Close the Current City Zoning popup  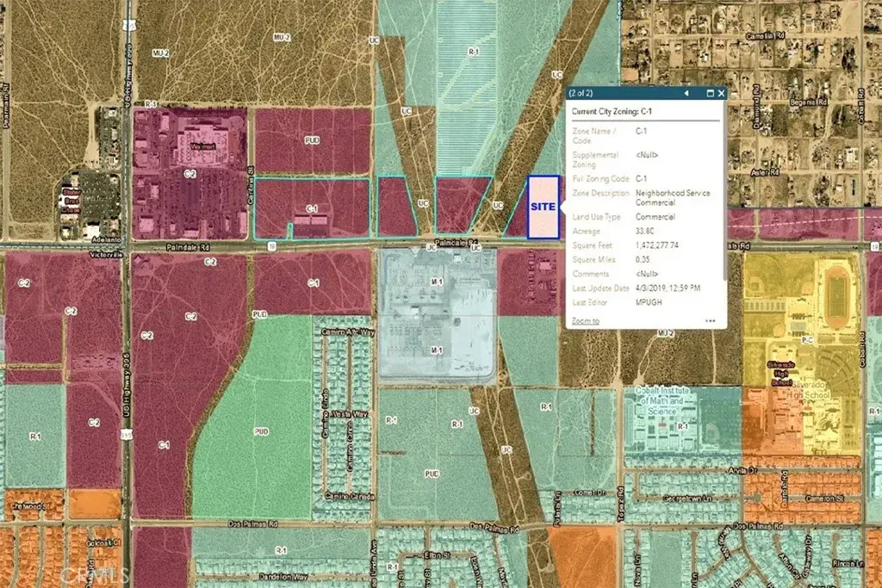(721, 93)
